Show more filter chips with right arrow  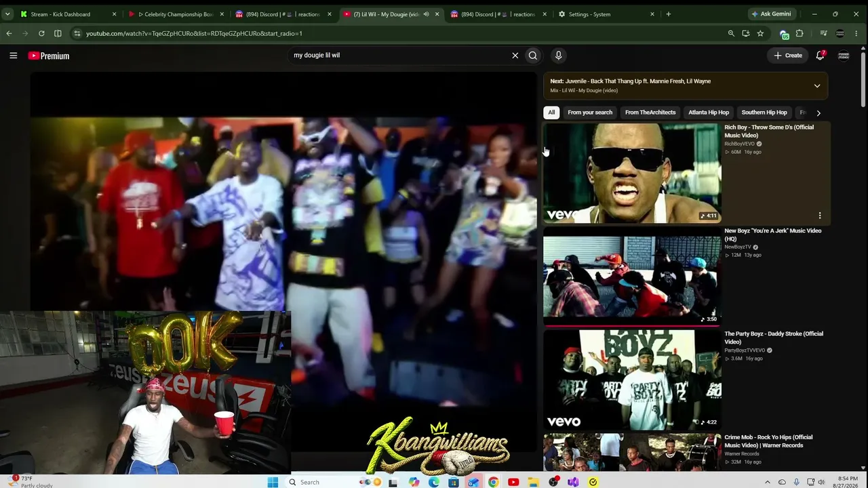pos(818,113)
